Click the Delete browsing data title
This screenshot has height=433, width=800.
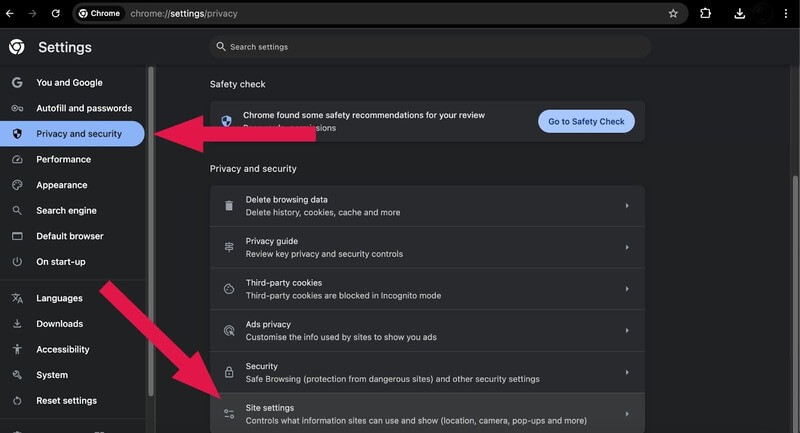(x=286, y=199)
